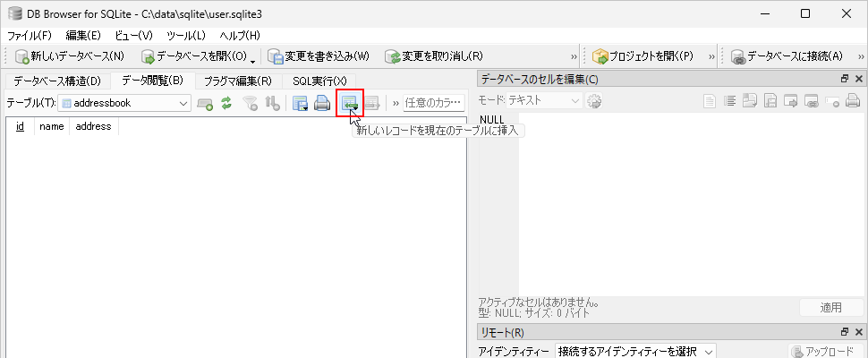Click the 任意のカラム filter input field

tap(433, 103)
